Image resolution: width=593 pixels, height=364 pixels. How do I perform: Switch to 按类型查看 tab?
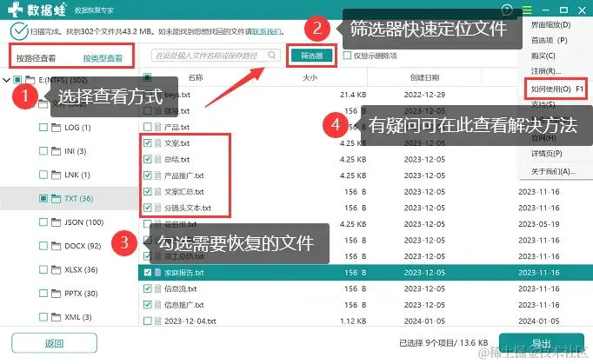pyautogui.click(x=103, y=58)
